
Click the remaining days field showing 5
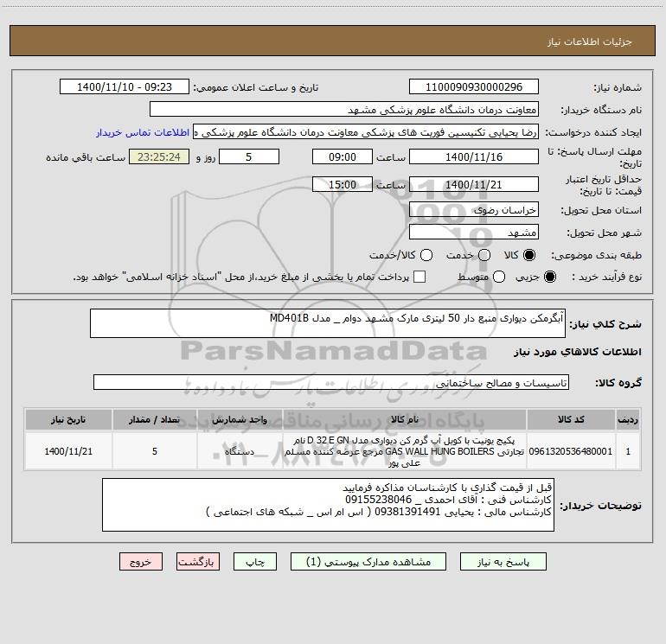click(249, 156)
